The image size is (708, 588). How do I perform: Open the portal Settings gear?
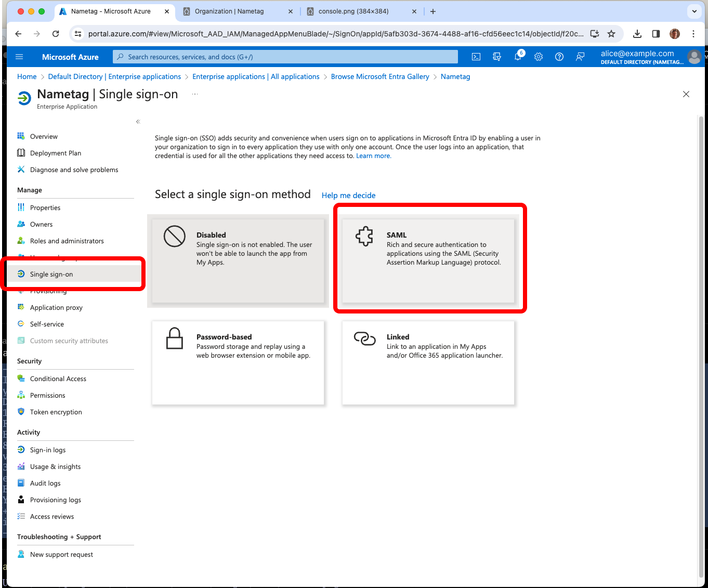539,57
